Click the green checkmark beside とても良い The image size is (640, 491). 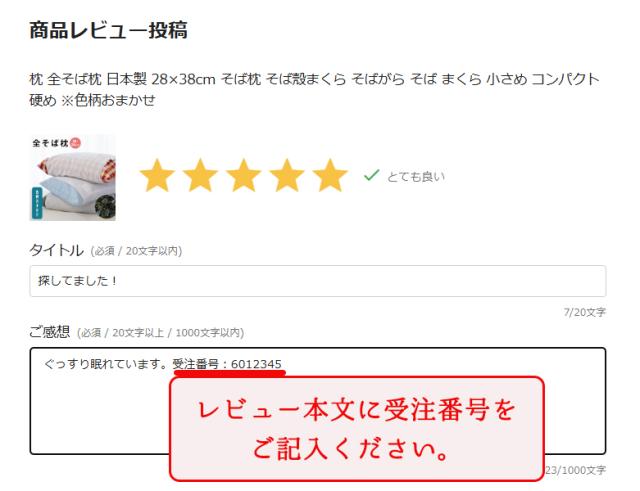[x=371, y=176]
